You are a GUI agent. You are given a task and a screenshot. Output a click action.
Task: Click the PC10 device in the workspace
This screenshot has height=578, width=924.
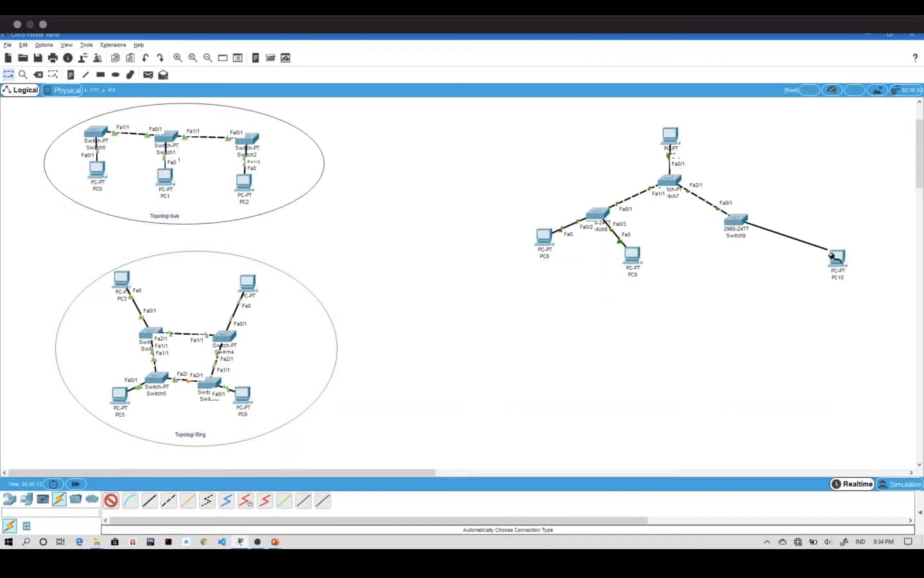[837, 258]
